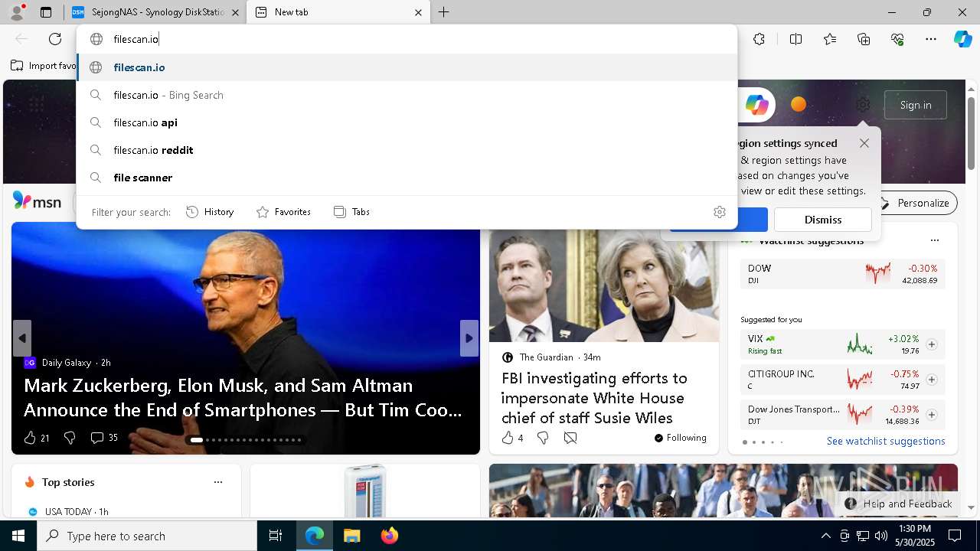This screenshot has width=980, height=551.
Task: Toggle comments on The Guardian story
Action: point(570,438)
